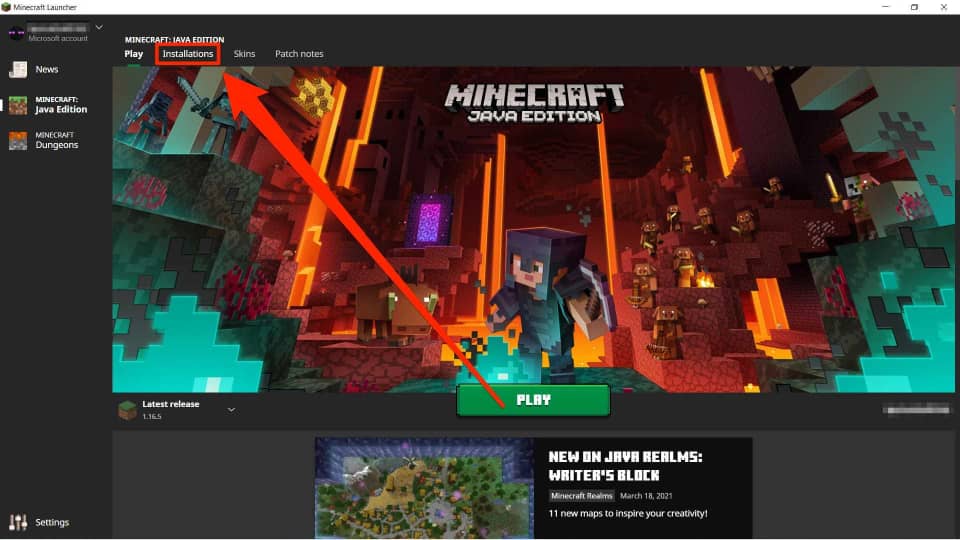960x540 pixels.
Task: Open the Patch notes tab
Action: click(x=299, y=54)
